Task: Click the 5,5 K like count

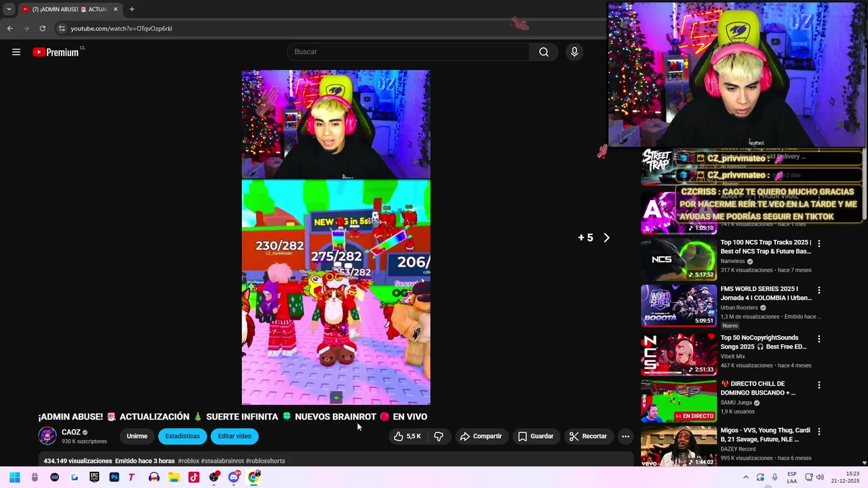Action: pyautogui.click(x=414, y=436)
